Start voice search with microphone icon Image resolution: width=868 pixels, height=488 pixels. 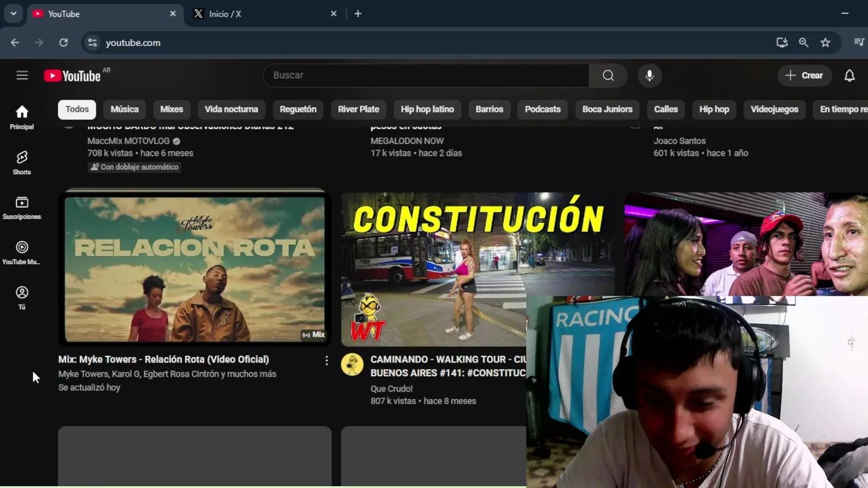point(650,75)
